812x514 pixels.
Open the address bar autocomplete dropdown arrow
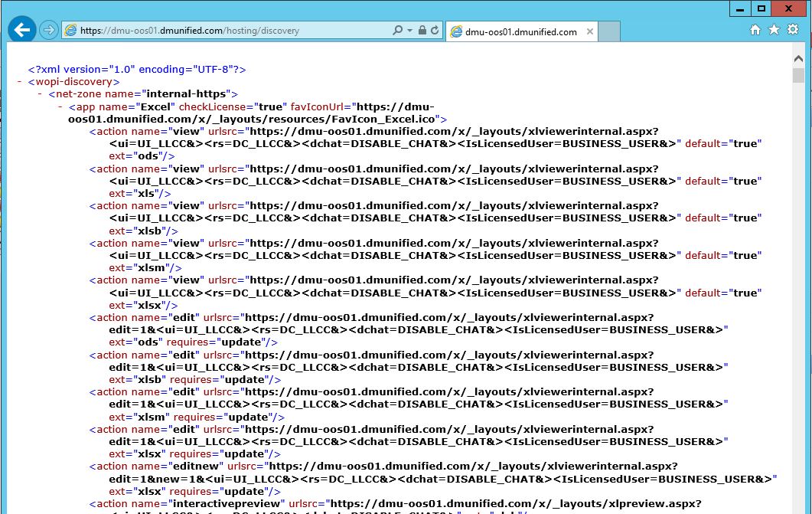tap(409, 31)
